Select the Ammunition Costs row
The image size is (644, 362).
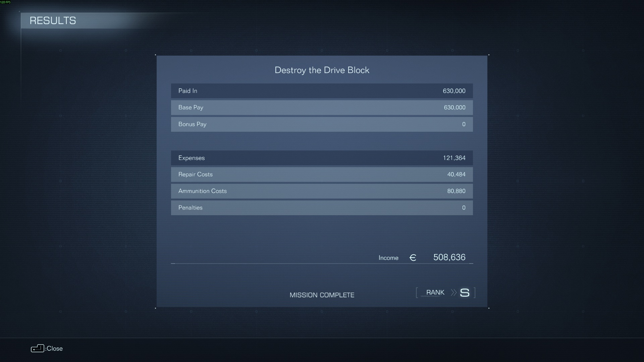click(322, 191)
